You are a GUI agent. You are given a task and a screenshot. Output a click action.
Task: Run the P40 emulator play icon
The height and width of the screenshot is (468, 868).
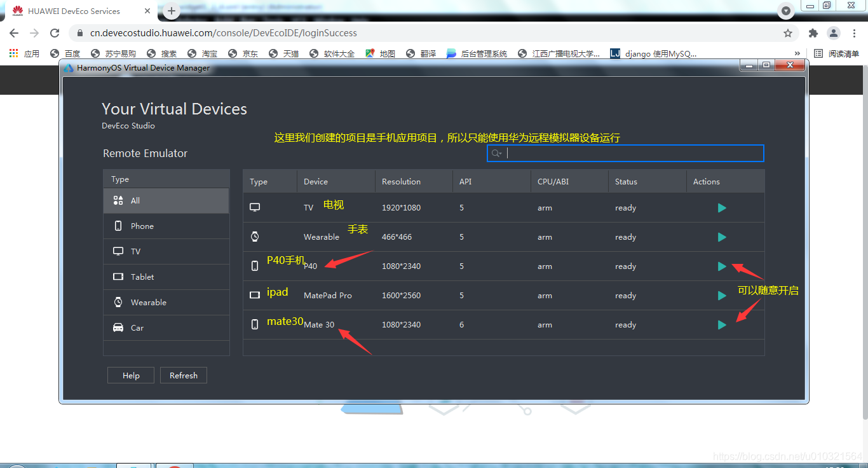click(x=722, y=266)
